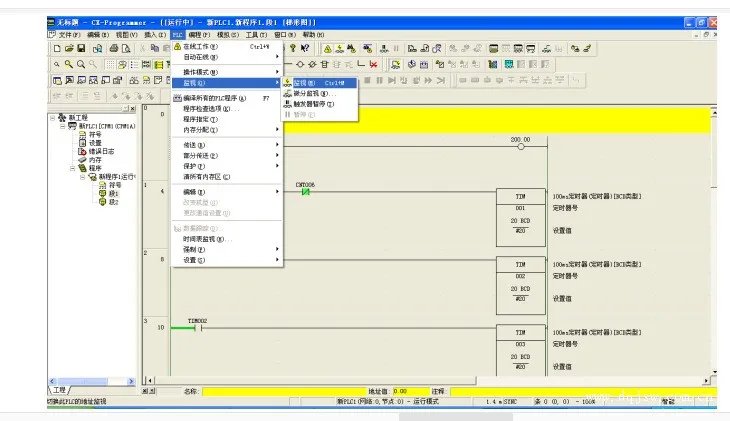Click the context help arrow-question icon
The height and width of the screenshot is (421, 730).
304,47
